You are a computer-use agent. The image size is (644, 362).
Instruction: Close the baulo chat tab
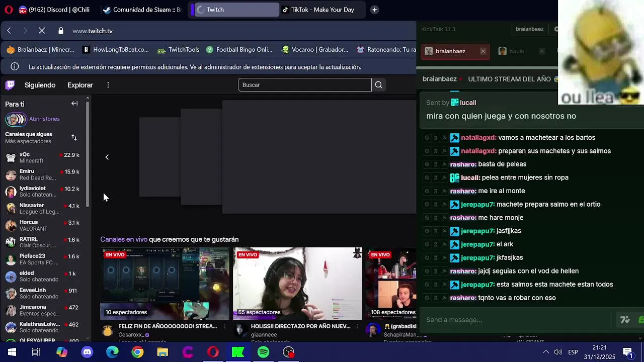[x=542, y=51]
